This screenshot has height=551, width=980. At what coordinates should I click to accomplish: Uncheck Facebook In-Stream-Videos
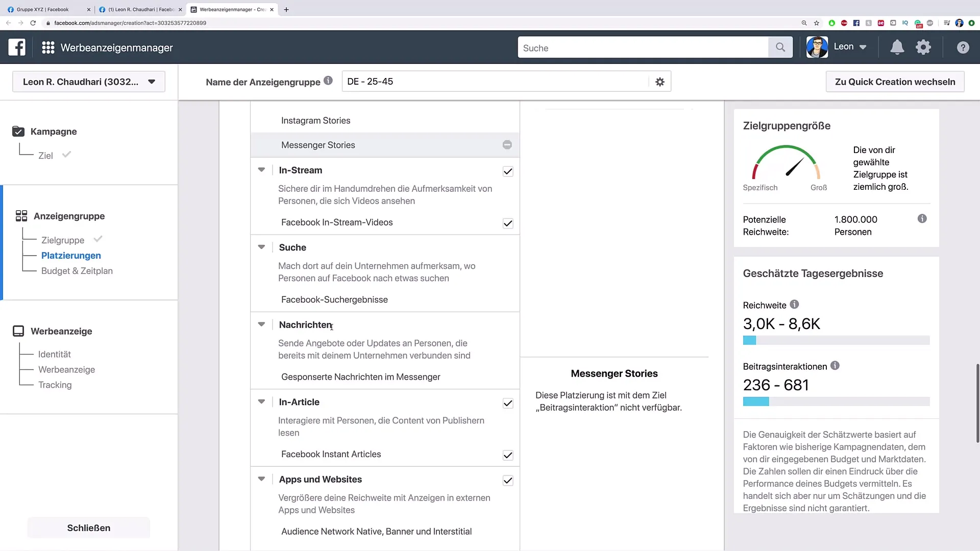508,223
